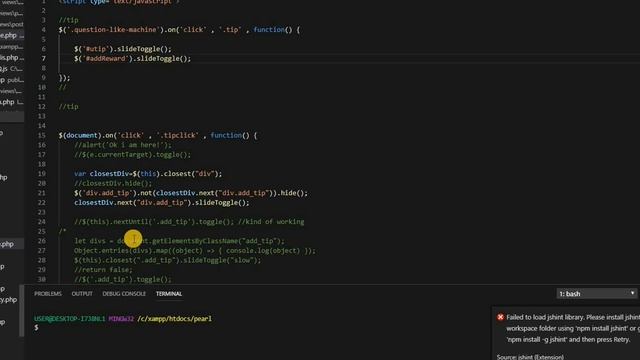The height and width of the screenshot is (360, 640).
Task: Click the 'function' keyword on line 4
Action: click(x=269, y=30)
